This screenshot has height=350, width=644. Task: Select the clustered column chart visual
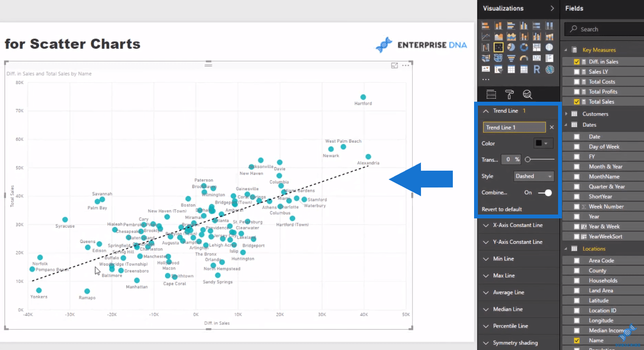(524, 26)
